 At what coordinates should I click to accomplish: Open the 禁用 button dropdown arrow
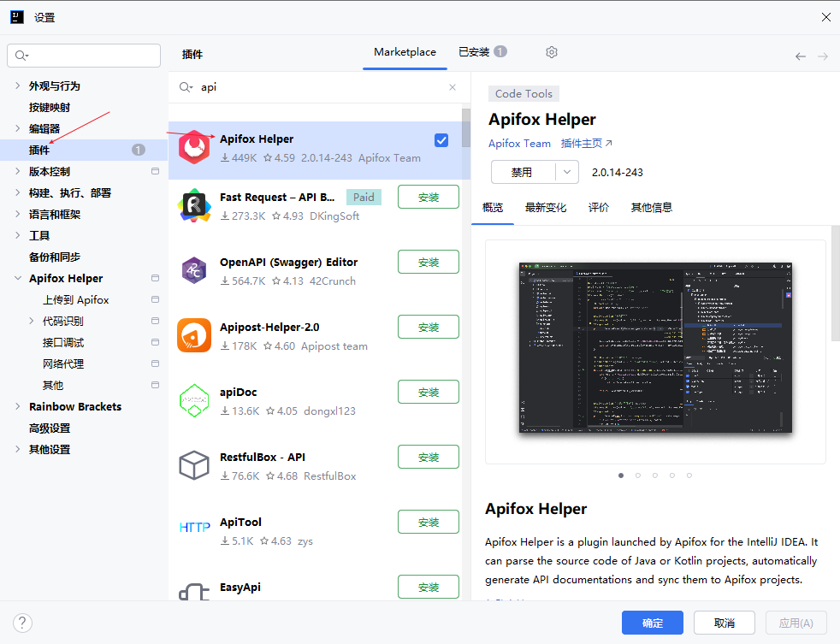567,172
